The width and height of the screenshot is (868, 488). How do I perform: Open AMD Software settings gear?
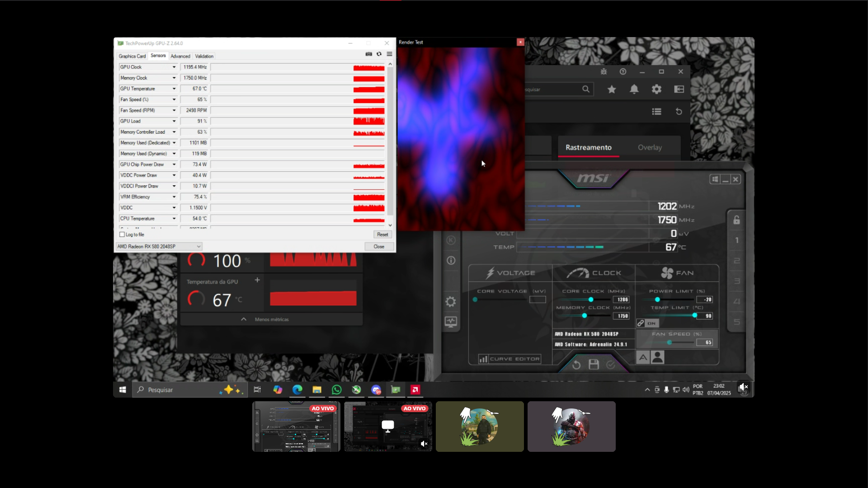click(656, 89)
